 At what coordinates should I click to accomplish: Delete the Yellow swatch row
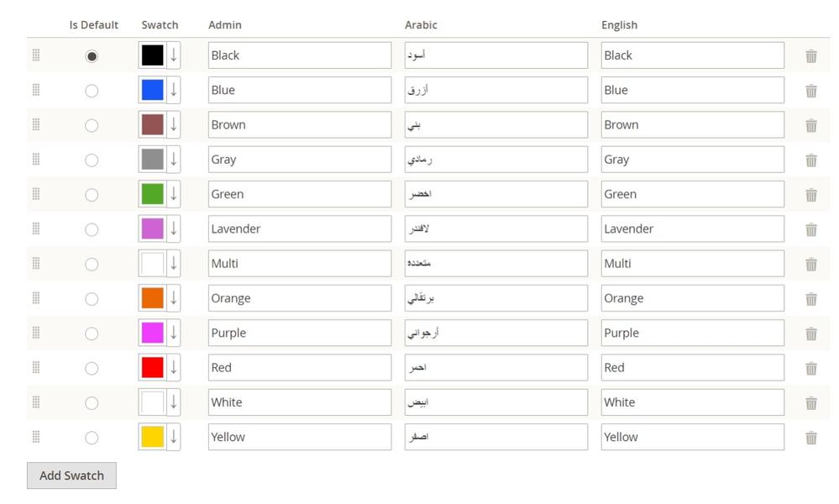point(810,438)
